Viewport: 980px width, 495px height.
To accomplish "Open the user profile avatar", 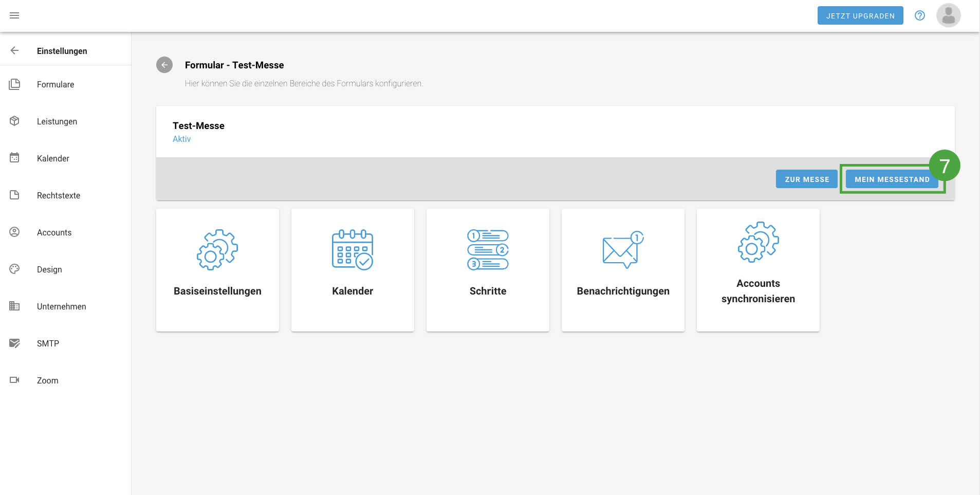I will [948, 15].
